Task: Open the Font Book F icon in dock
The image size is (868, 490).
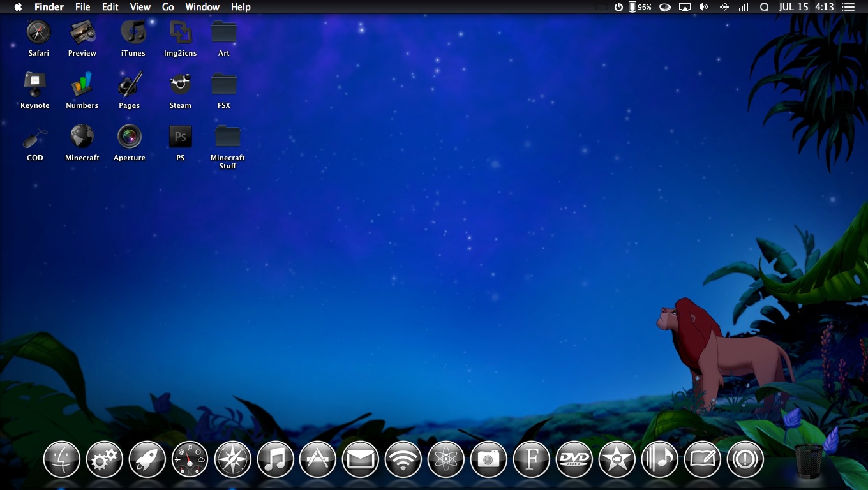Action: (x=531, y=459)
